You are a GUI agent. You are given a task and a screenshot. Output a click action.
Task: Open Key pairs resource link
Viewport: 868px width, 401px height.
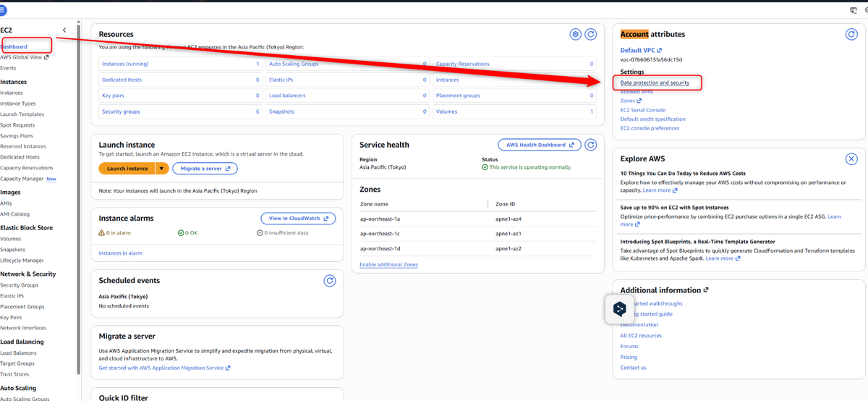[113, 96]
